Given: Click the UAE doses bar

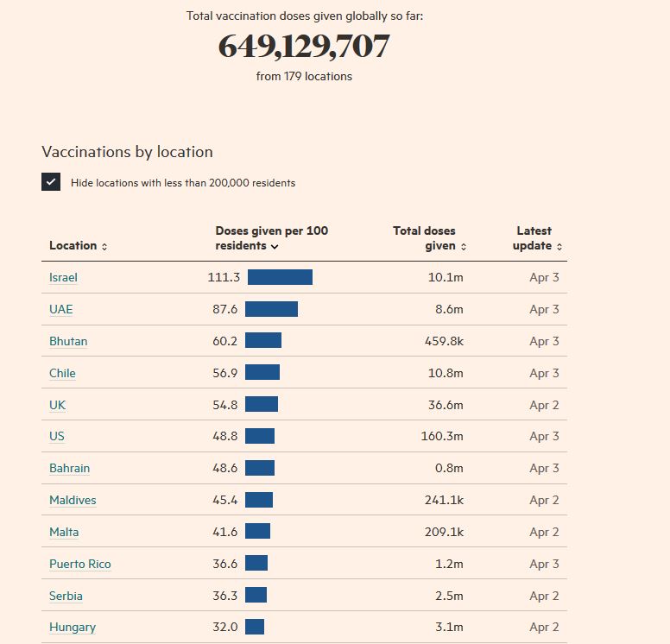Looking at the screenshot, I should click(271, 309).
